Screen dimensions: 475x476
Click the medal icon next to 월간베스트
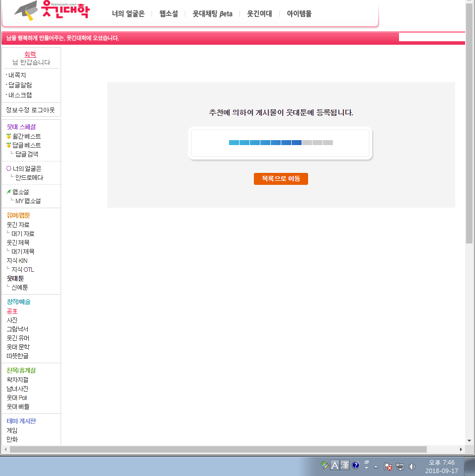pyautogui.click(x=9, y=136)
